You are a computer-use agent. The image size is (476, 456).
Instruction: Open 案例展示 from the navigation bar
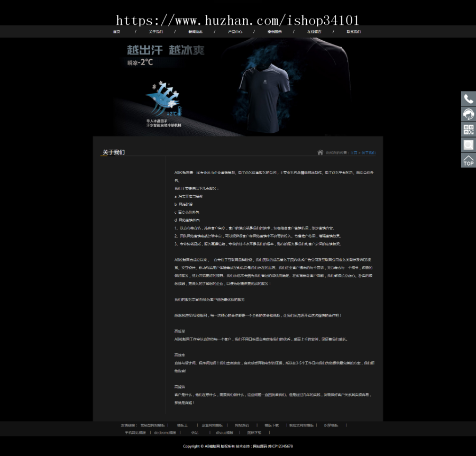click(x=274, y=32)
